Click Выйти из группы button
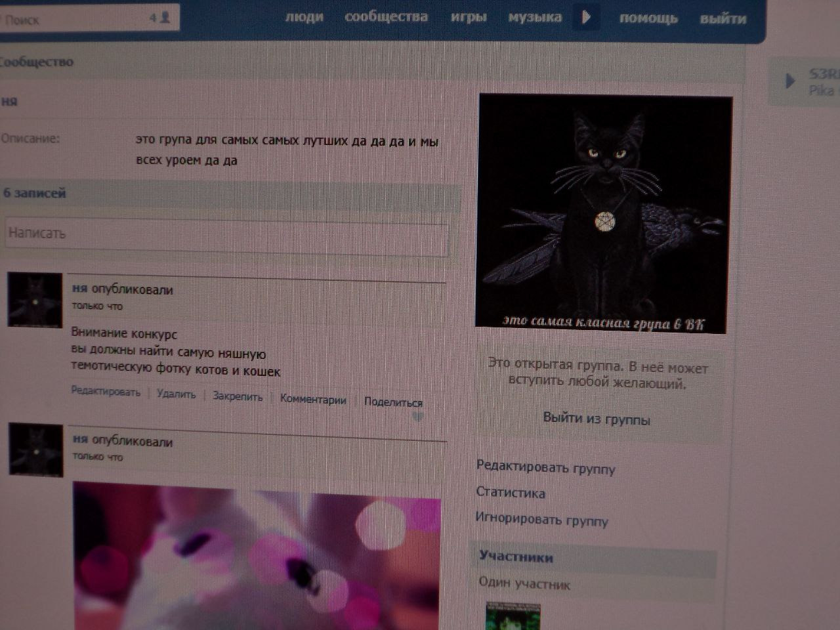The width and height of the screenshot is (840, 630). click(x=597, y=419)
